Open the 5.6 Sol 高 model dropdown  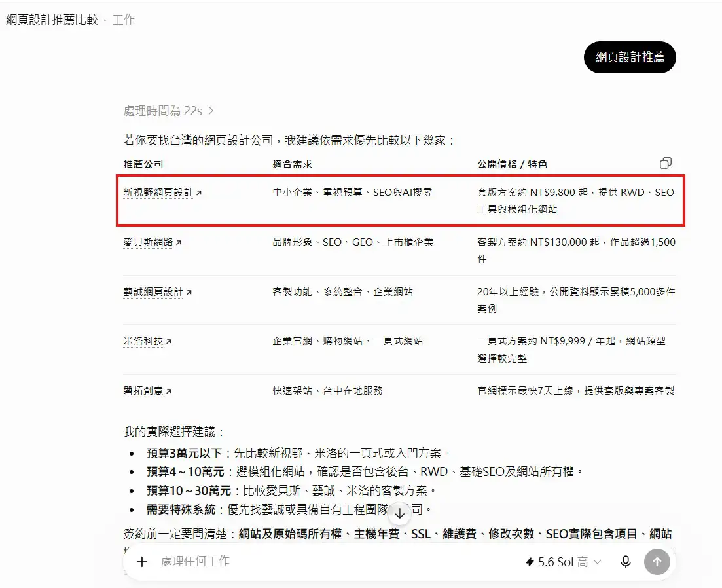tap(569, 562)
